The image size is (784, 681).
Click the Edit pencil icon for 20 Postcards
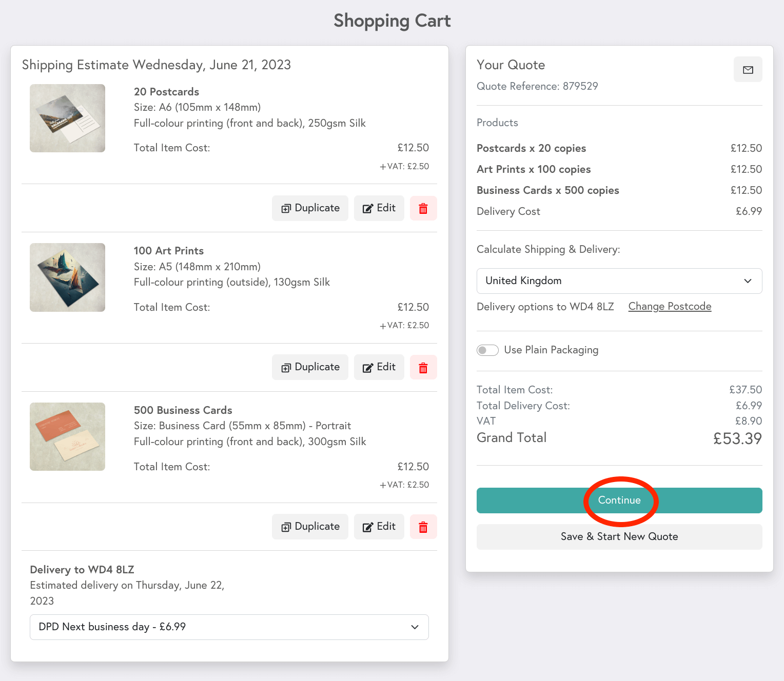pyautogui.click(x=367, y=208)
